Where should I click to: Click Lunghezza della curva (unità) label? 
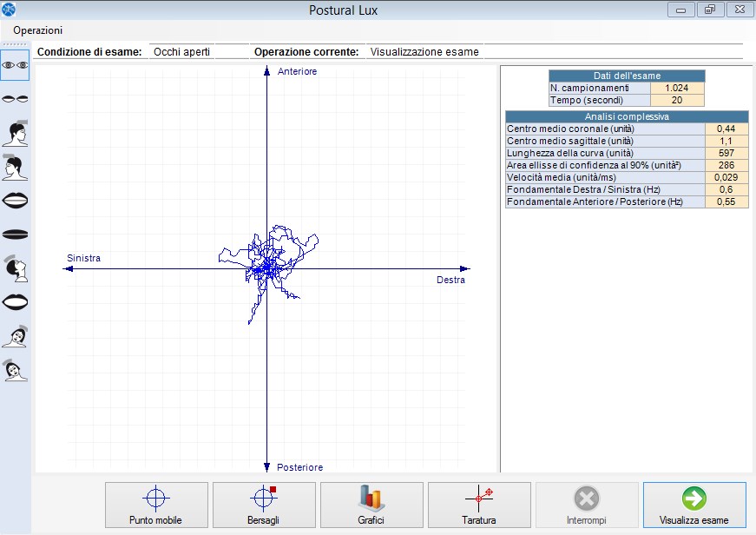tap(605, 153)
